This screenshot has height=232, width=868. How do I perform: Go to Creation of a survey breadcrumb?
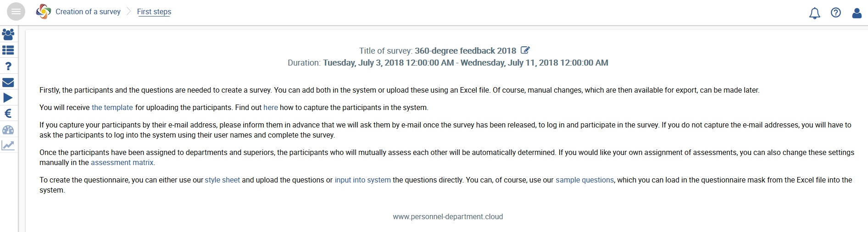pos(88,12)
